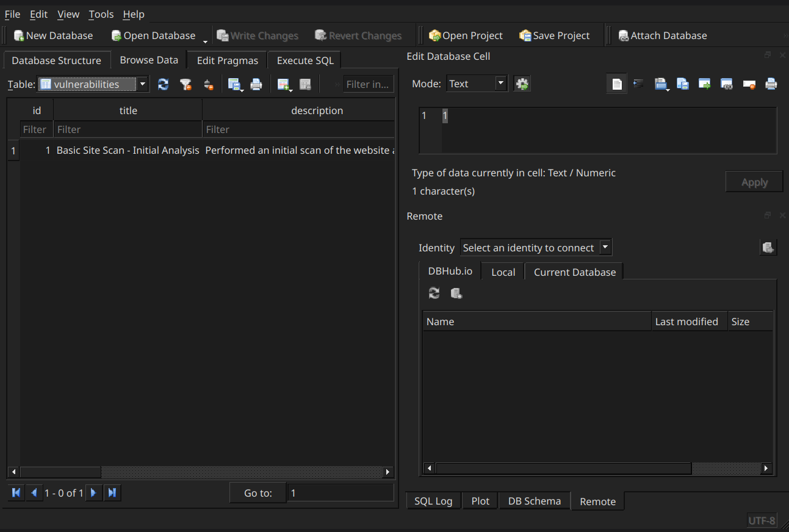Jump to the last page of records

112,492
